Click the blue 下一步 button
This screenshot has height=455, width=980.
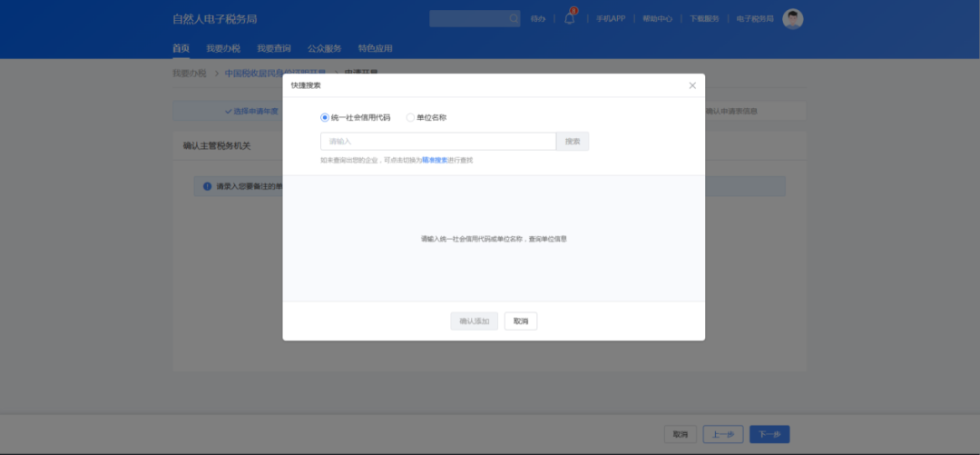(x=769, y=434)
